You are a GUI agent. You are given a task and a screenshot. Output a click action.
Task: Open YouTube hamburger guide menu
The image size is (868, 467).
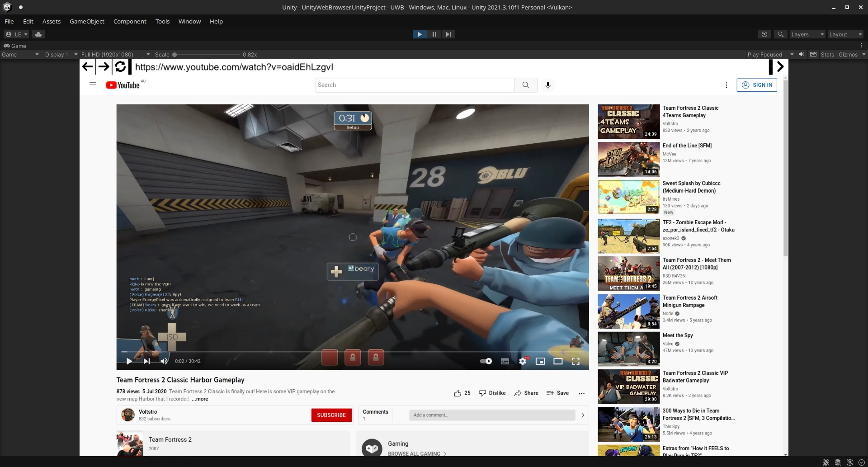[x=93, y=85]
